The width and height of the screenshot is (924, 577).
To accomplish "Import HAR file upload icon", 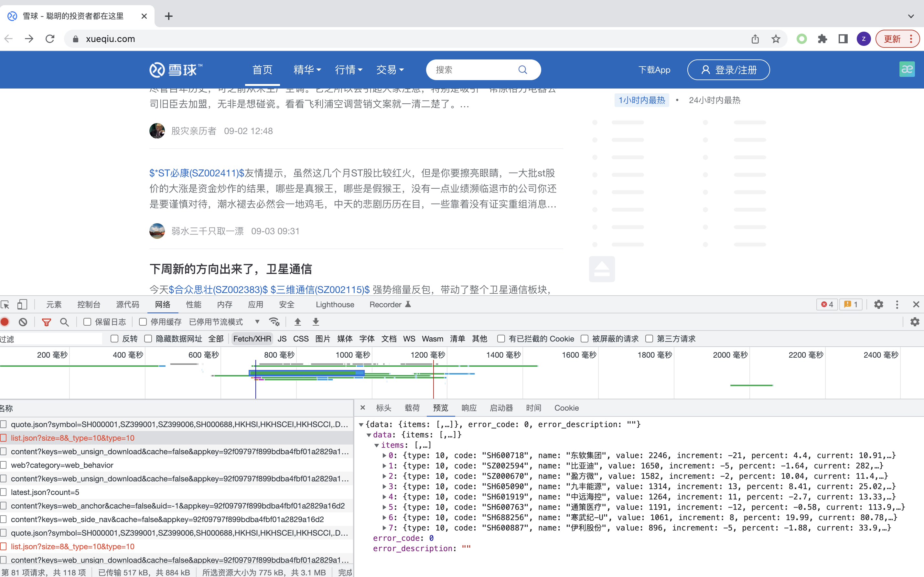I will [298, 322].
